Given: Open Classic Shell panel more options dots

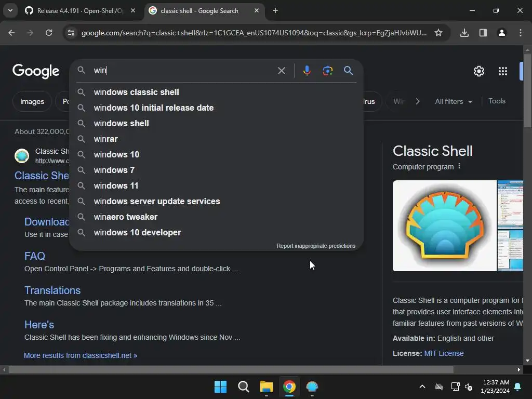Looking at the screenshot, I should coord(459,166).
